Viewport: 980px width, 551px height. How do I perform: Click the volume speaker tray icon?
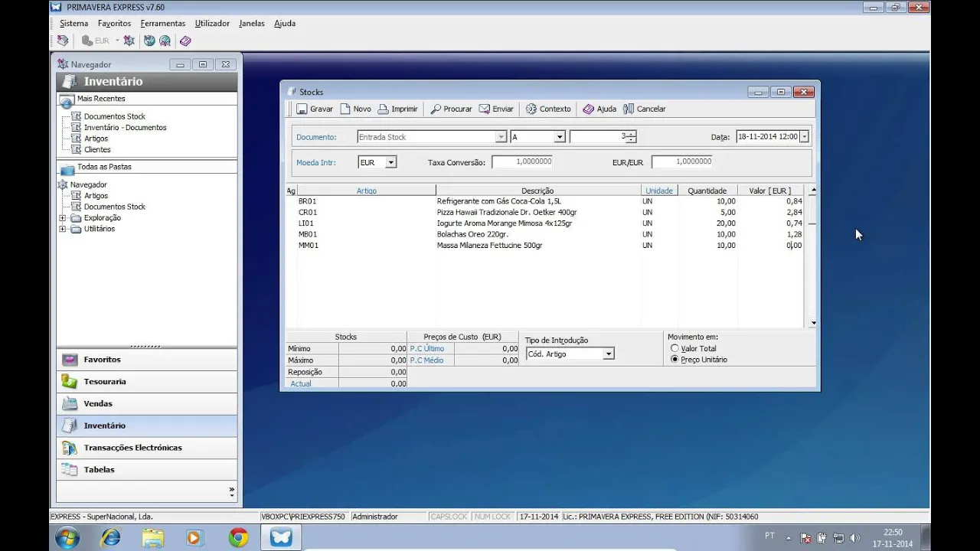855,538
